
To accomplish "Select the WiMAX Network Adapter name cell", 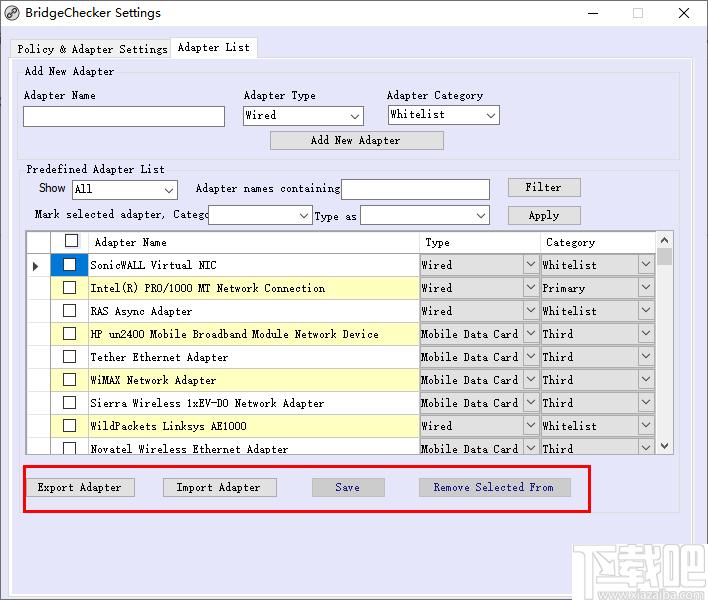I will 253,380.
